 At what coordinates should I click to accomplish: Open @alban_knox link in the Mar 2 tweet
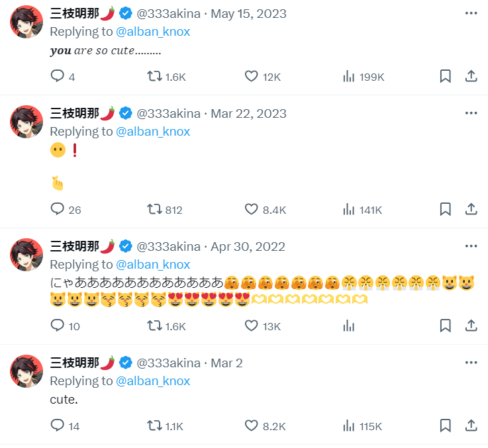[x=153, y=381]
